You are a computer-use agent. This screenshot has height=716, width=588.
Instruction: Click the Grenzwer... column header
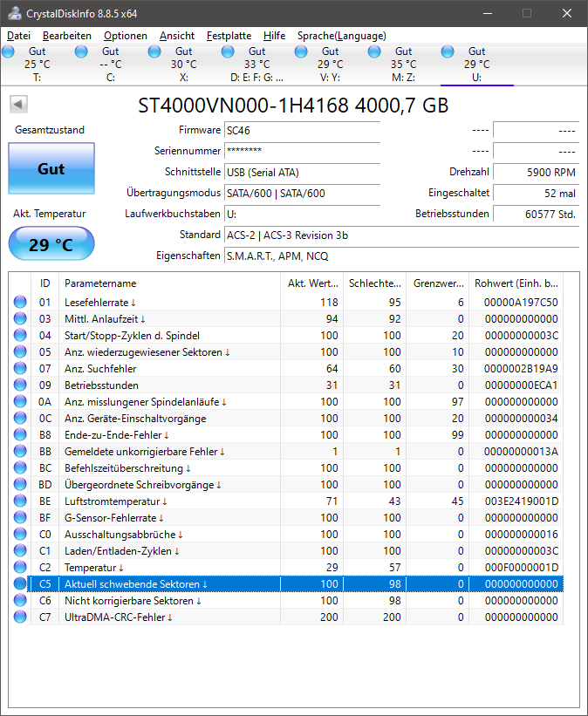(438, 283)
